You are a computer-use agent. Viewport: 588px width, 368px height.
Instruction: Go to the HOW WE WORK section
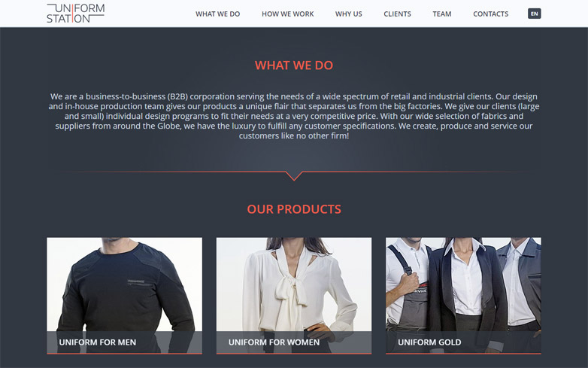(x=288, y=14)
